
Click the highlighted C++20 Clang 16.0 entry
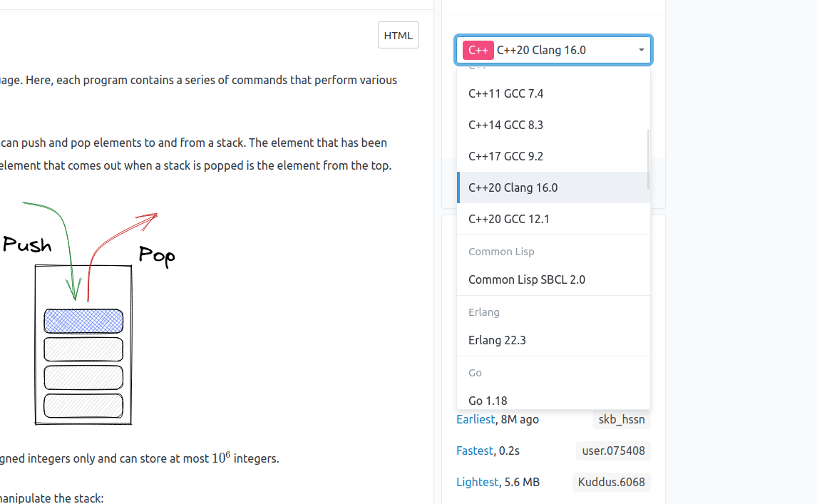513,187
